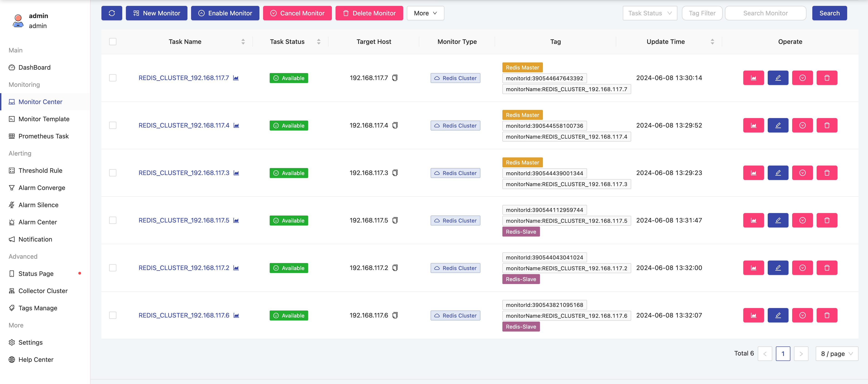Copy host 192.168.117.7 via copy icon
This screenshot has width=868, height=384.
tap(395, 78)
